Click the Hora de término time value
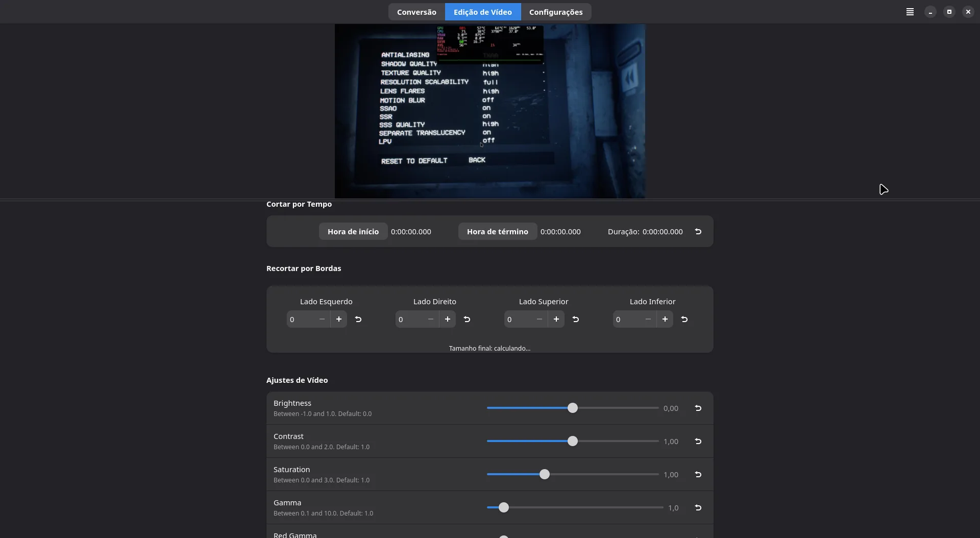Screen dimensions: 980x538 [560, 232]
